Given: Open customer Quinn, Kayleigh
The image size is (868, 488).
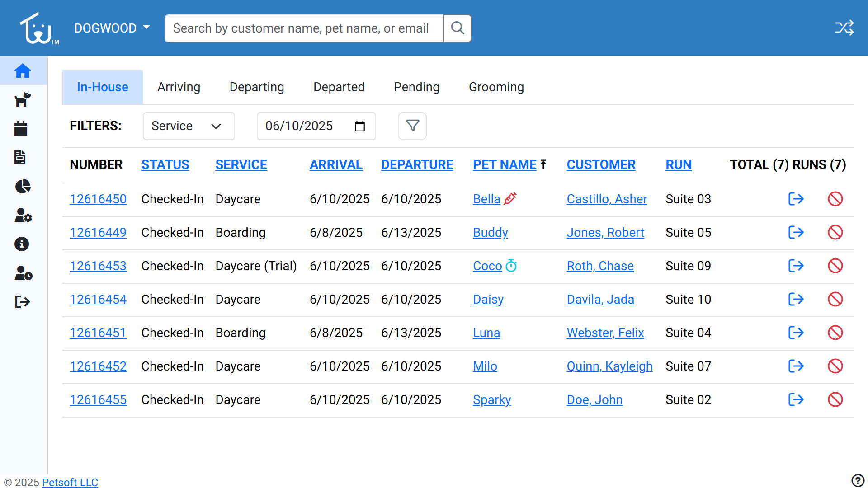Looking at the screenshot, I should (x=609, y=366).
